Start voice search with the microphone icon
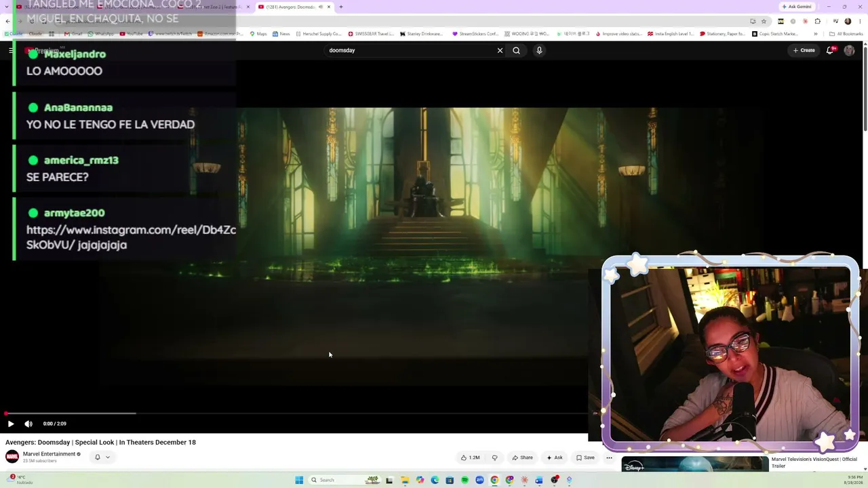 [x=539, y=50]
